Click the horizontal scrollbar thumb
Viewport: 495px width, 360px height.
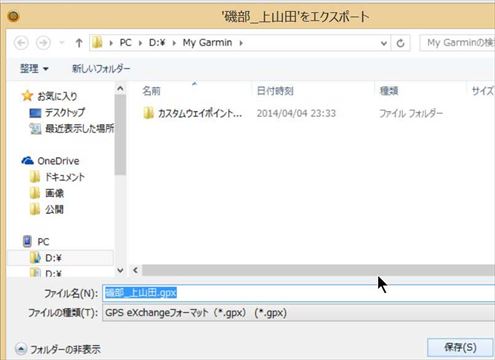point(318,270)
